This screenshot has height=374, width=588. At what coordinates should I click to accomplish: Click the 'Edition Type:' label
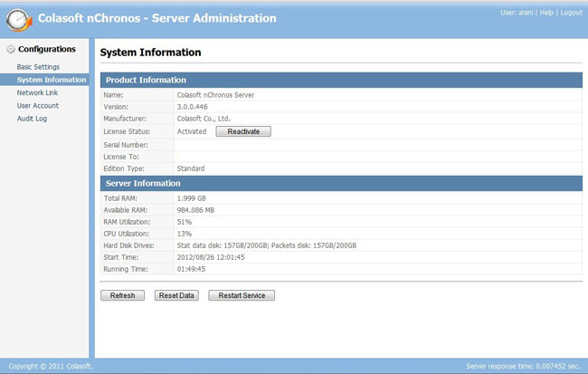(x=124, y=168)
